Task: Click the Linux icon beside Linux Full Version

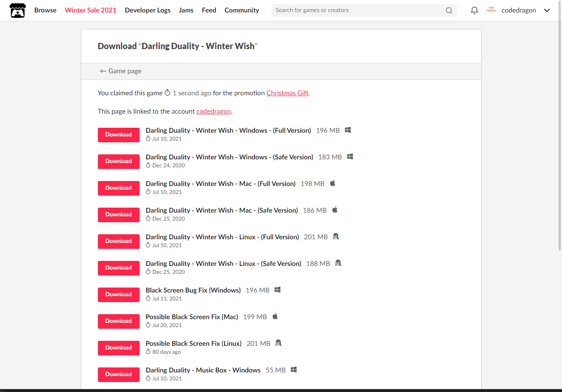Action: pyautogui.click(x=336, y=236)
